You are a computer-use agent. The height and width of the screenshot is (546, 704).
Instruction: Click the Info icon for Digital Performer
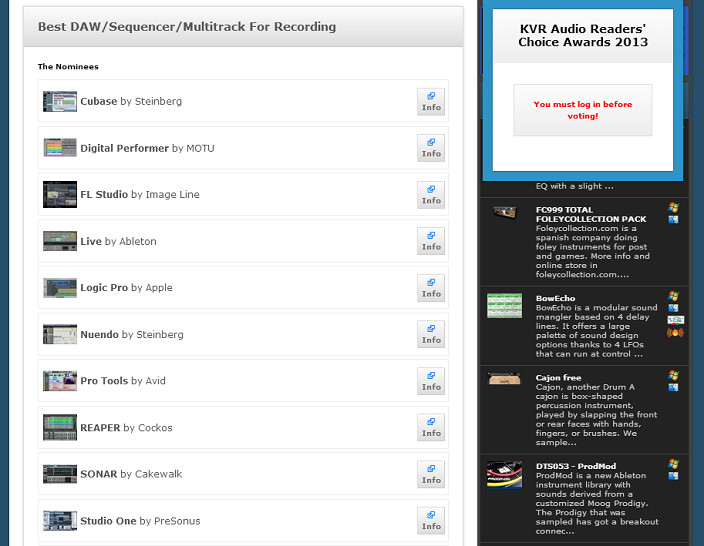pos(431,148)
